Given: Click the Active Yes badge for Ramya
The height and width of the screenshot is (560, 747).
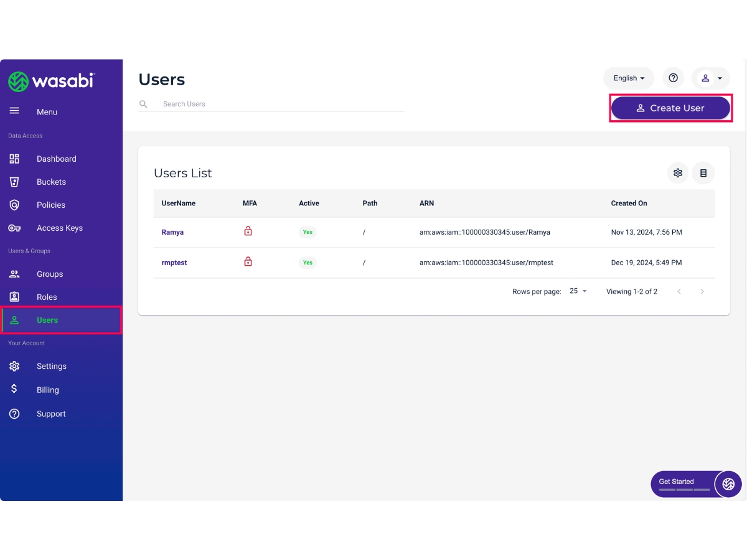Looking at the screenshot, I should click(308, 232).
